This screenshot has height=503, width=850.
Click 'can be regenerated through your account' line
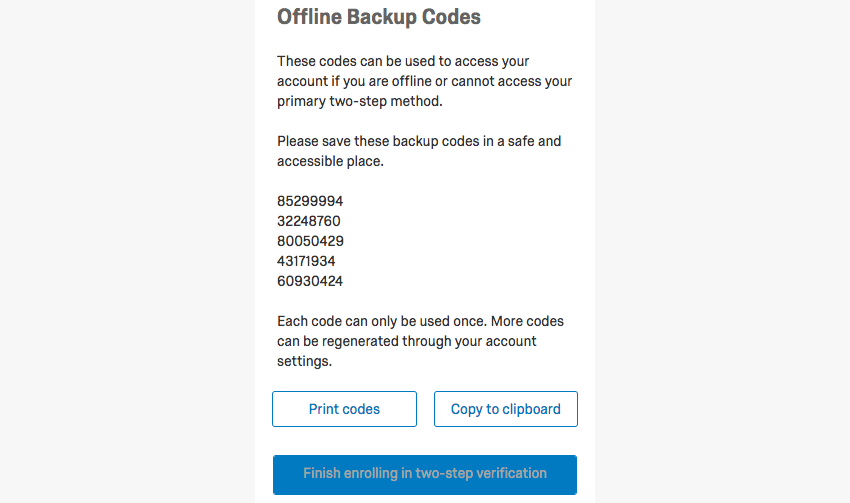407,341
